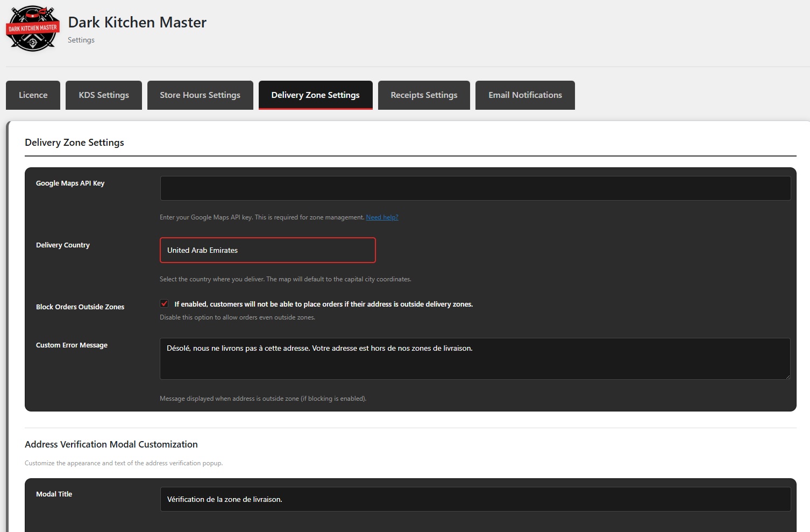810x532 pixels.
Task: Open the Licence tab
Action: pyautogui.click(x=33, y=95)
